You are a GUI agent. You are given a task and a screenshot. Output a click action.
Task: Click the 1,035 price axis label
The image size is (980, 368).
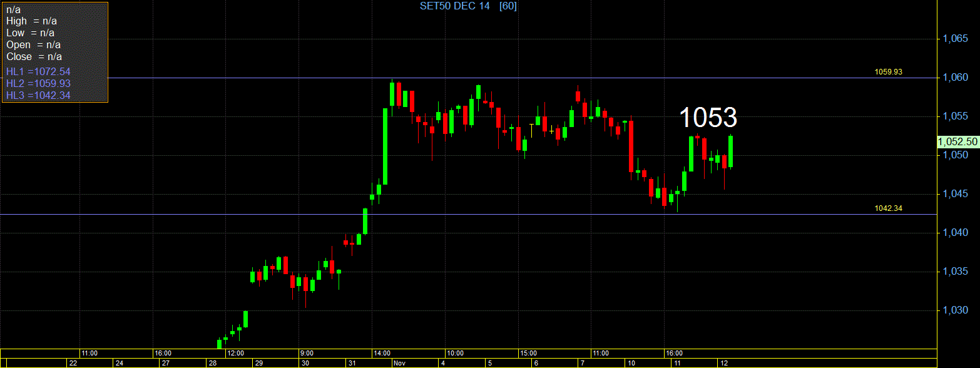956,272
